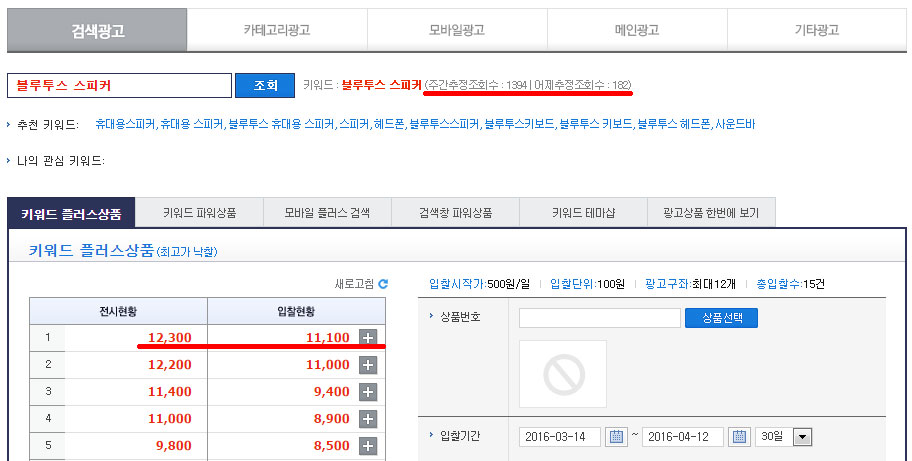Click recommended keyword 블루투스키보드

point(519,124)
